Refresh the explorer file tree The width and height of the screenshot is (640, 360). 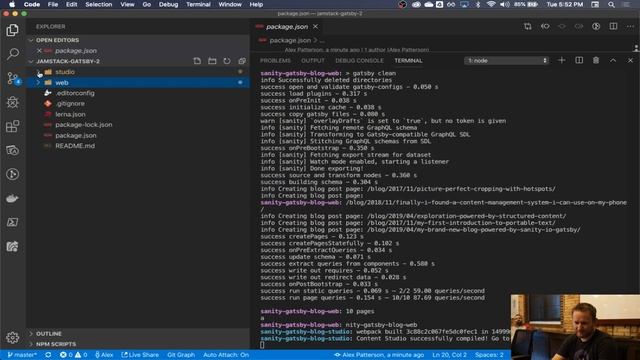[x=227, y=61]
